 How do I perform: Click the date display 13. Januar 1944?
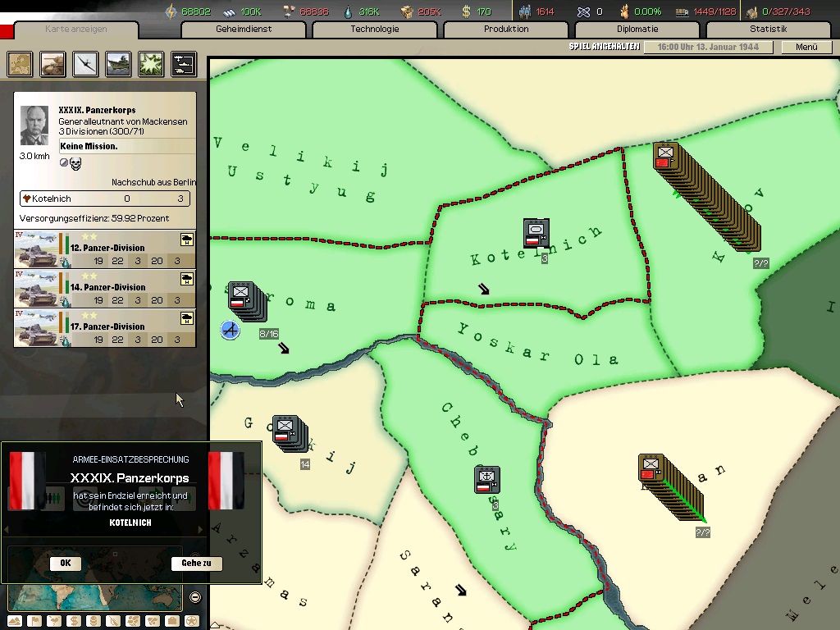708,47
